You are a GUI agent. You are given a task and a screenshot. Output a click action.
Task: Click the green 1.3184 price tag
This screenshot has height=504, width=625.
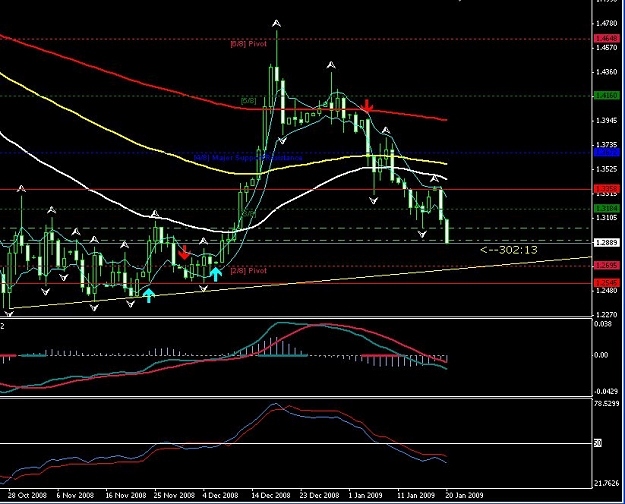[607, 208]
